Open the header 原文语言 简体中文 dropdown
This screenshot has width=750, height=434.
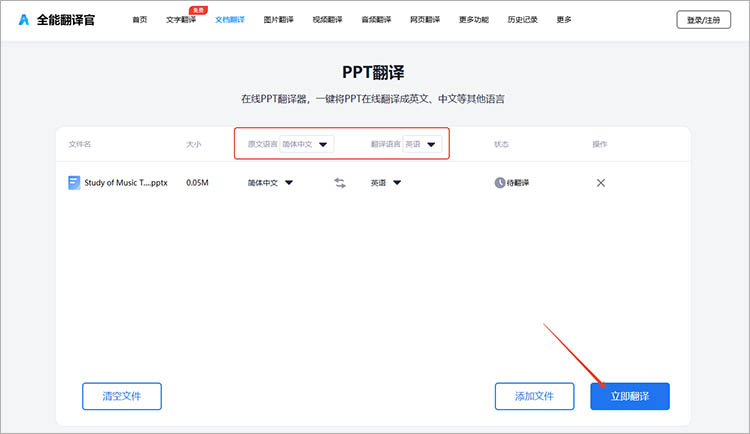(x=307, y=144)
